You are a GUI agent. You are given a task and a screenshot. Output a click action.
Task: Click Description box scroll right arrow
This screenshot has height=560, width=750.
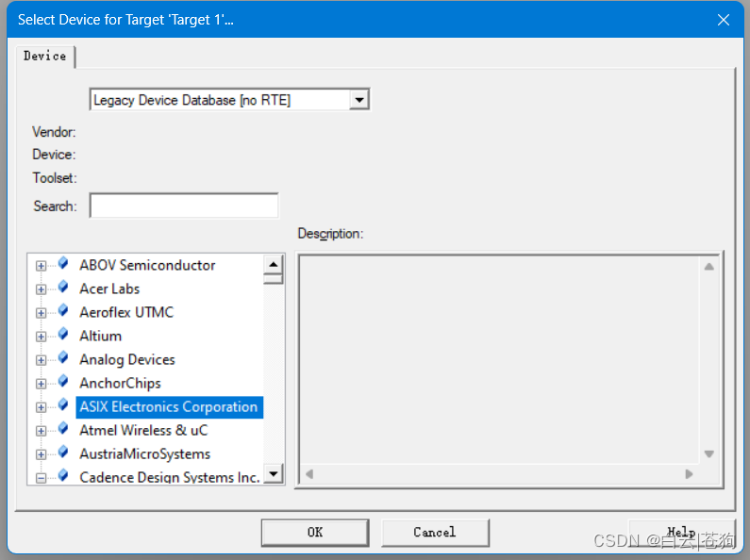(x=689, y=474)
